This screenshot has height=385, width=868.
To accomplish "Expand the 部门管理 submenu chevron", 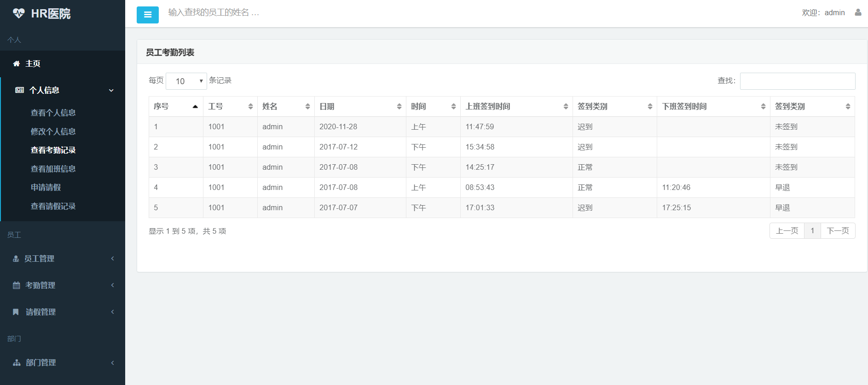I will pyautogui.click(x=113, y=362).
